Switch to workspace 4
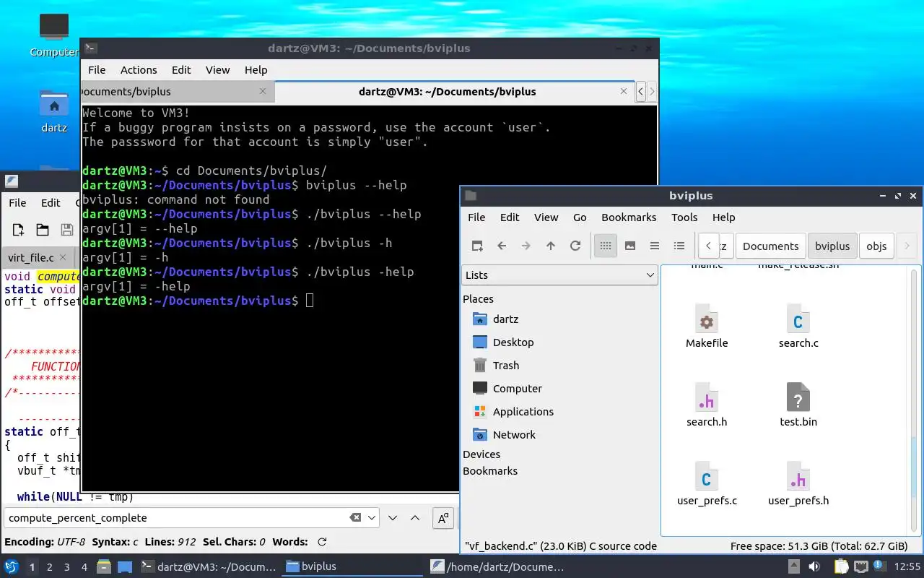Viewport: 924px width, 578px height. [84, 567]
